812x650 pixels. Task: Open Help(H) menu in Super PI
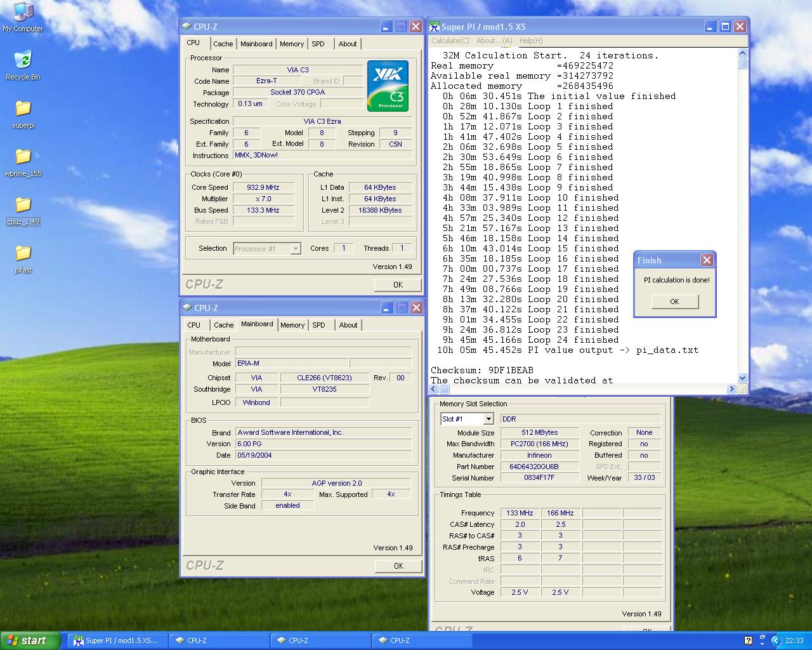tap(531, 41)
